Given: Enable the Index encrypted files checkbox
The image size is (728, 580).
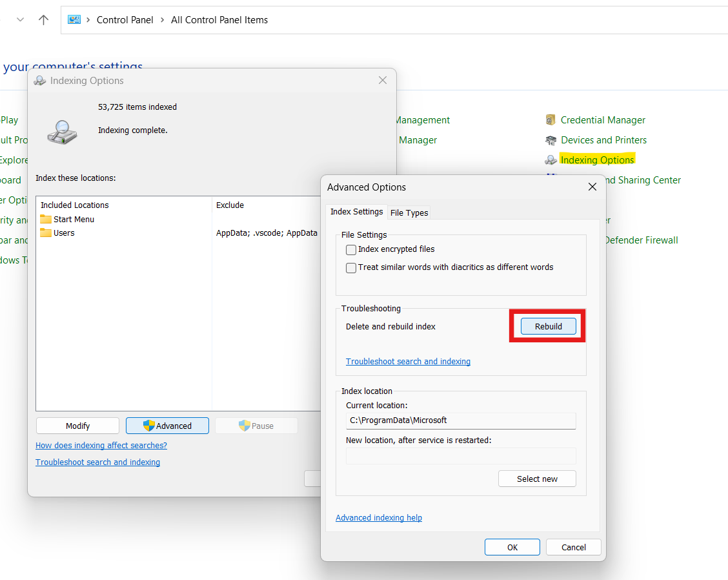Looking at the screenshot, I should coord(351,249).
